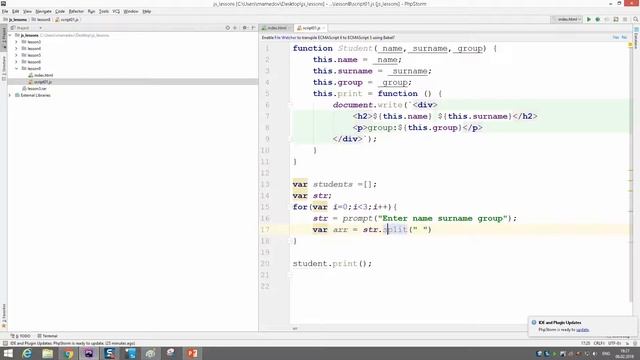Click the Windows Start button
This screenshot has height=360, width=640.
coord(8,353)
